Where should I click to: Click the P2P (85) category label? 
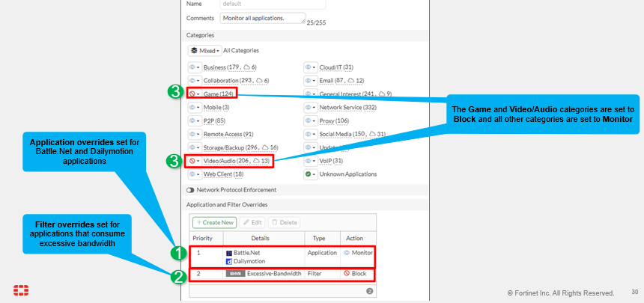coord(214,120)
